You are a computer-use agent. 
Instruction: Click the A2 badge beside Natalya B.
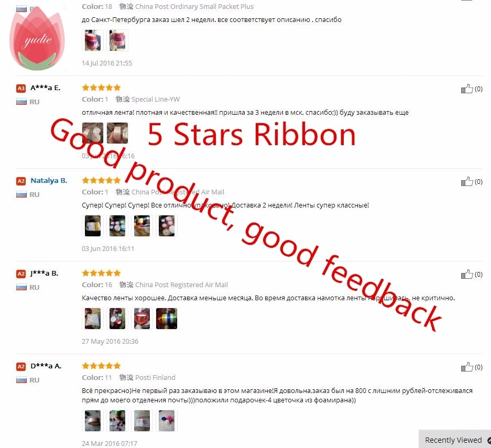21,181
